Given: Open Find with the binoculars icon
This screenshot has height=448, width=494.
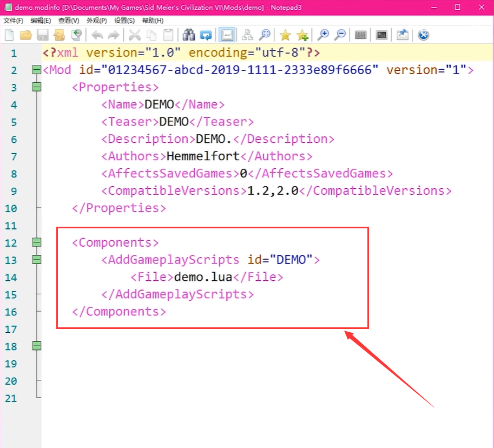Looking at the screenshot, I should pyautogui.click(x=189, y=35).
